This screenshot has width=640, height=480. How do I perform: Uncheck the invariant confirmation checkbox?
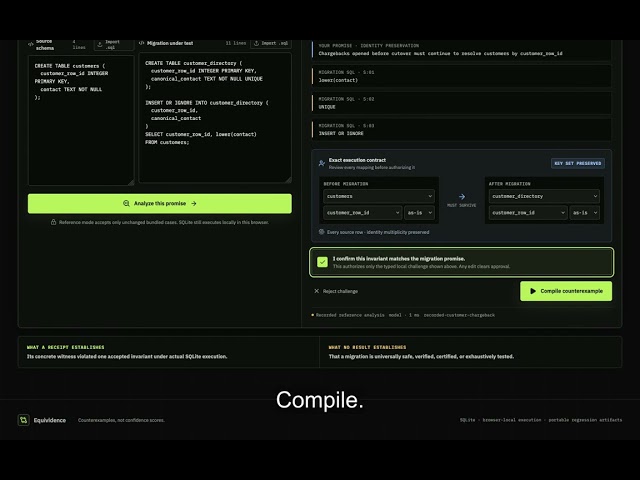[x=322, y=262]
